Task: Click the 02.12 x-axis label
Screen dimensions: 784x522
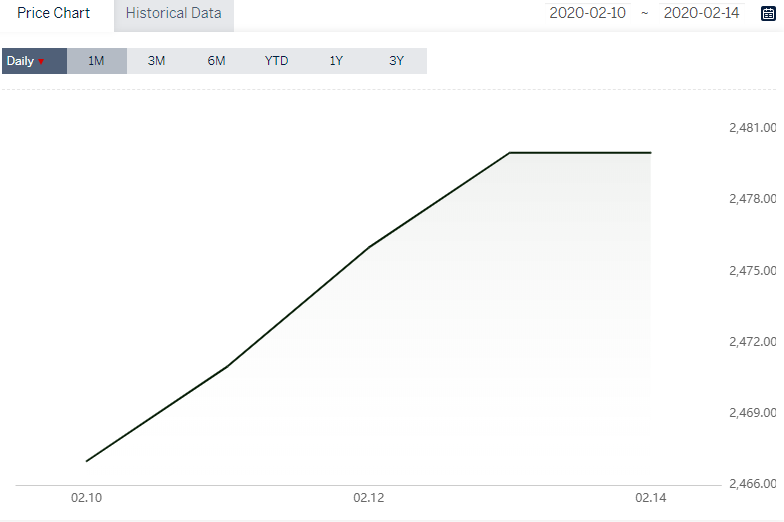Action: [x=369, y=498]
